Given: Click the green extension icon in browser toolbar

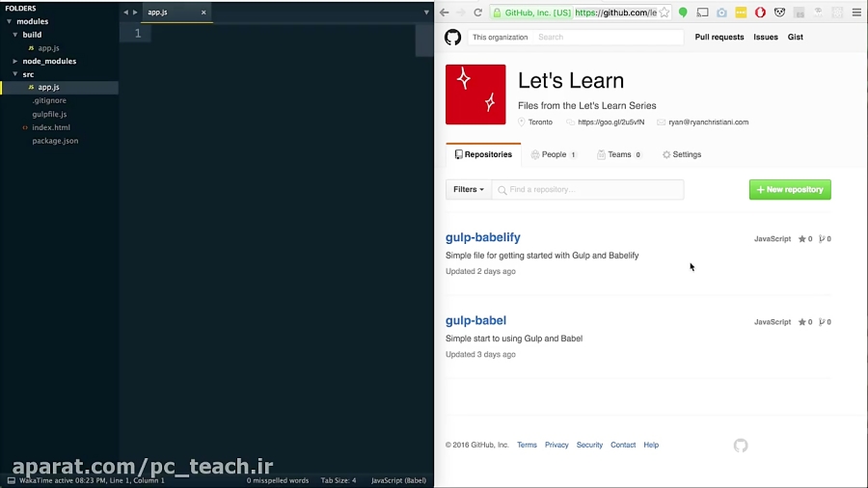Looking at the screenshot, I should coord(683,13).
